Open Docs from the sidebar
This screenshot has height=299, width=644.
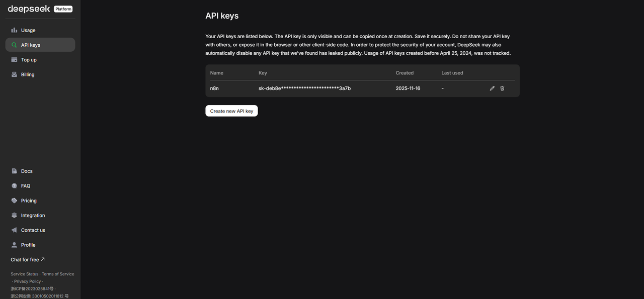[40, 171]
